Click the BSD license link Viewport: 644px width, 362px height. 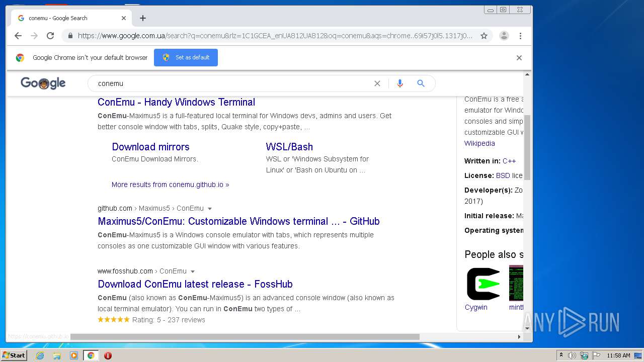pos(503,175)
